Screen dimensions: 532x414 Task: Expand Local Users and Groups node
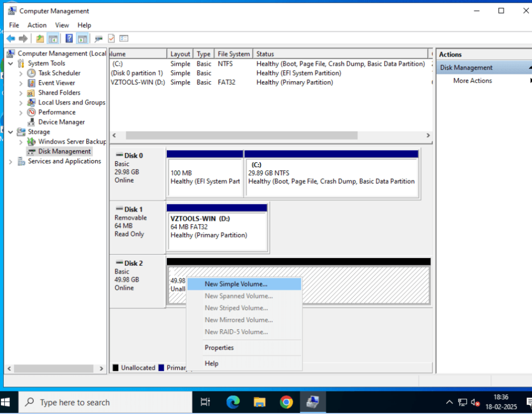(x=21, y=103)
